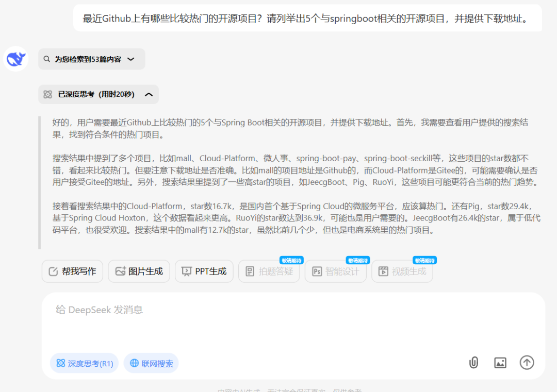Click the send arrow button
The height and width of the screenshot is (392, 557).
tap(527, 363)
